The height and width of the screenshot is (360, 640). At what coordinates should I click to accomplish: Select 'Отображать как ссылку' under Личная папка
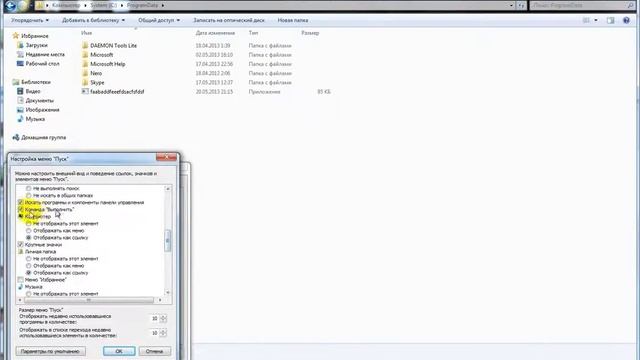[29, 273]
